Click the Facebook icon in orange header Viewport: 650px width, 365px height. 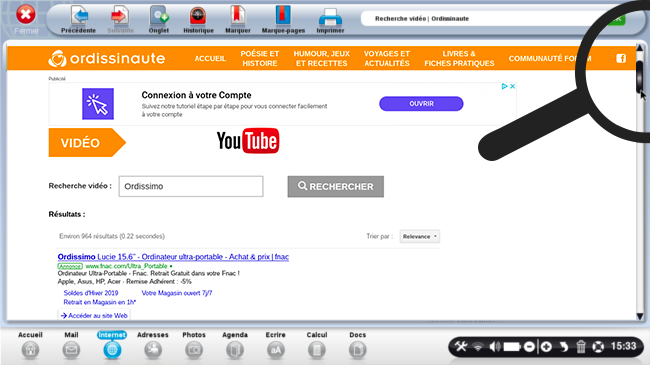click(x=621, y=58)
